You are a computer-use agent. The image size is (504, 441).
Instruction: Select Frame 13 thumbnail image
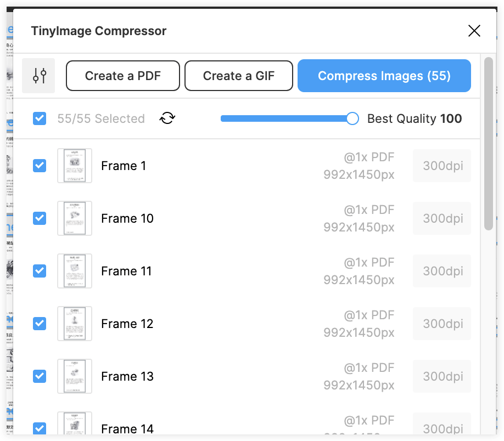pos(75,376)
